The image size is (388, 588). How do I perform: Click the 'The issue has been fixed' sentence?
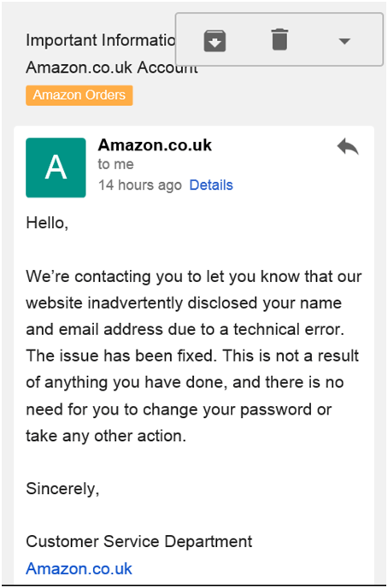pos(121,356)
